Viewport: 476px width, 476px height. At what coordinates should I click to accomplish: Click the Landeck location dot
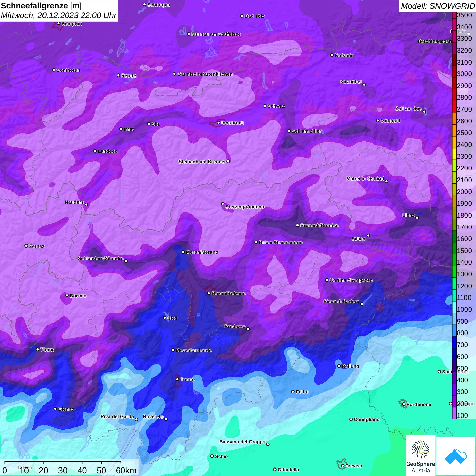[x=95, y=151]
